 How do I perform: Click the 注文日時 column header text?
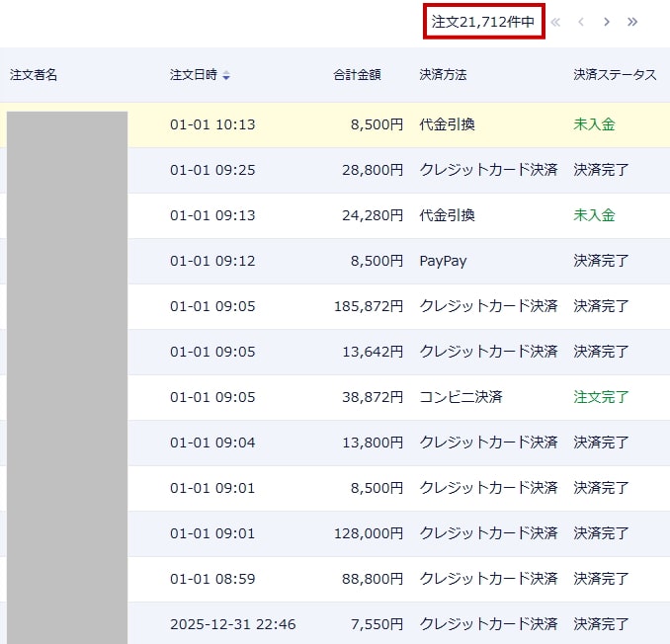coord(193,75)
